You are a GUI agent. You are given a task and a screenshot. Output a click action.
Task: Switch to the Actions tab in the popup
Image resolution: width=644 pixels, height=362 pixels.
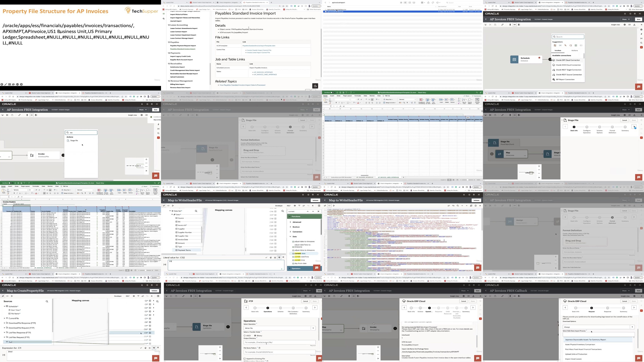[575, 50]
